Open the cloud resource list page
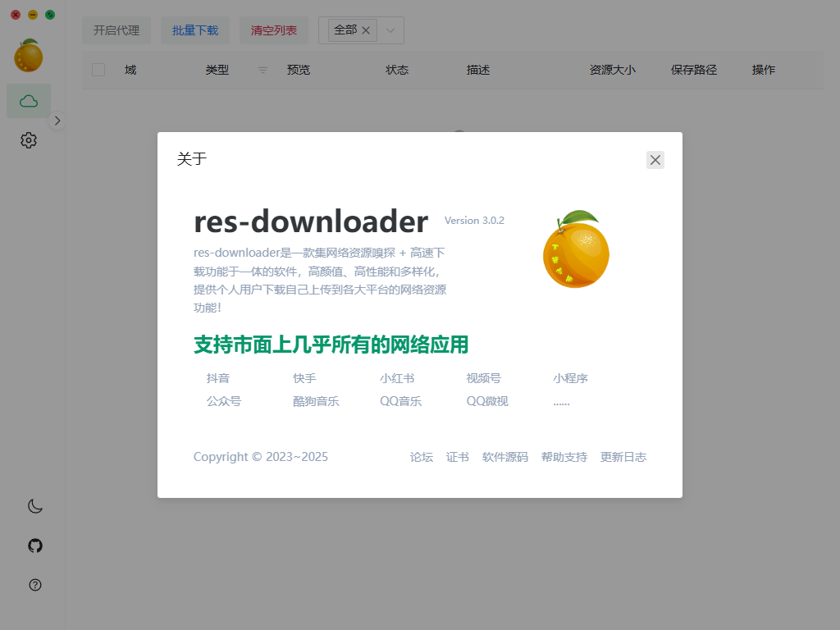The height and width of the screenshot is (630, 840). pyautogui.click(x=29, y=101)
